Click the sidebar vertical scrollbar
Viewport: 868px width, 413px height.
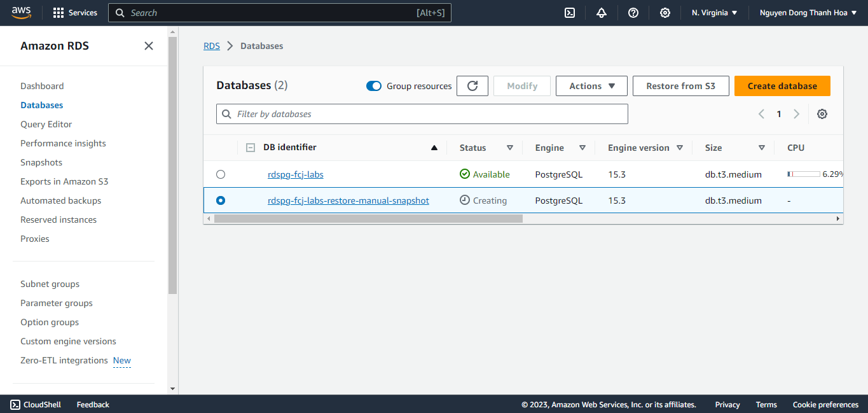(172, 165)
